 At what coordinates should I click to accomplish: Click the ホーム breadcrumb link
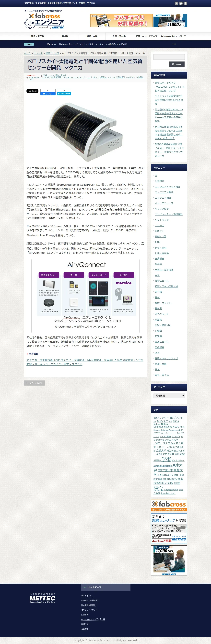(x=27, y=53)
